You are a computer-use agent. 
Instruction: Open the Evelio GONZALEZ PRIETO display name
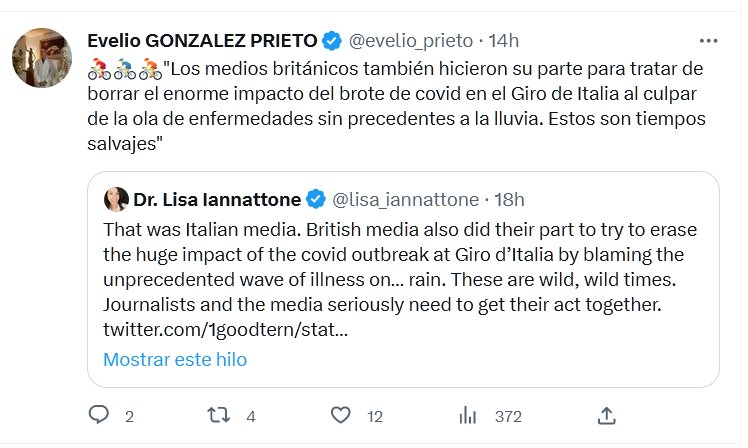click(x=202, y=41)
